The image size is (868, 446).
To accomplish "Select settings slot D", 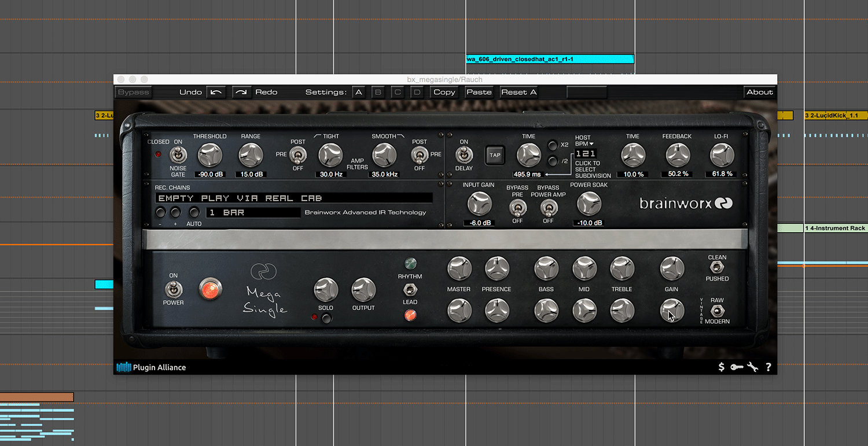I will (417, 92).
